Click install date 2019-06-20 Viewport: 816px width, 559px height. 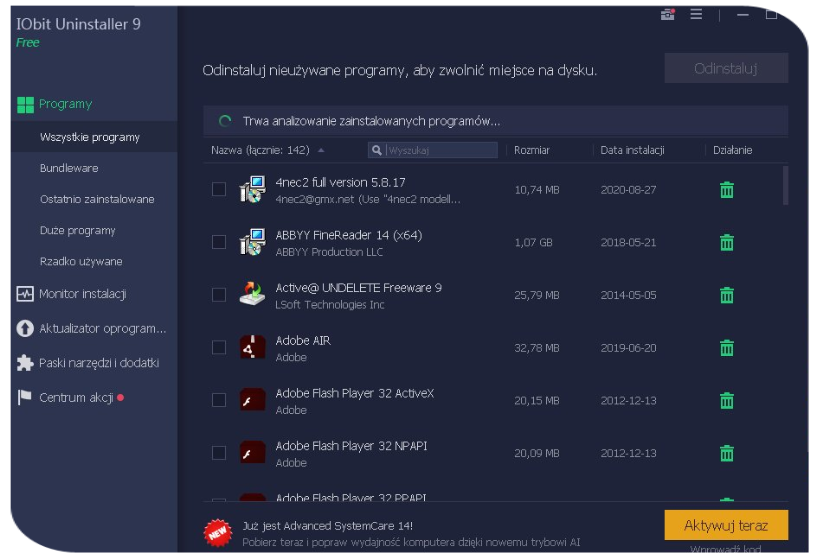pos(628,348)
